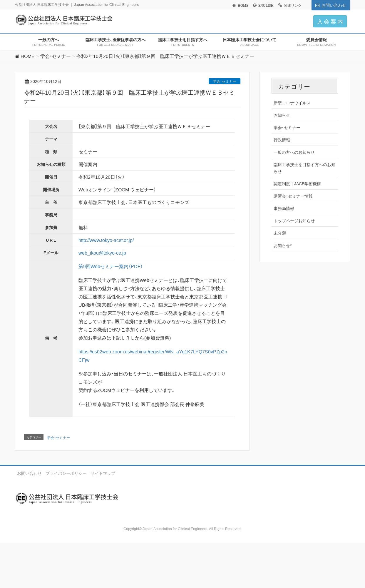
Task: Open プライバシーポリシー in footer
Action: [66, 473]
